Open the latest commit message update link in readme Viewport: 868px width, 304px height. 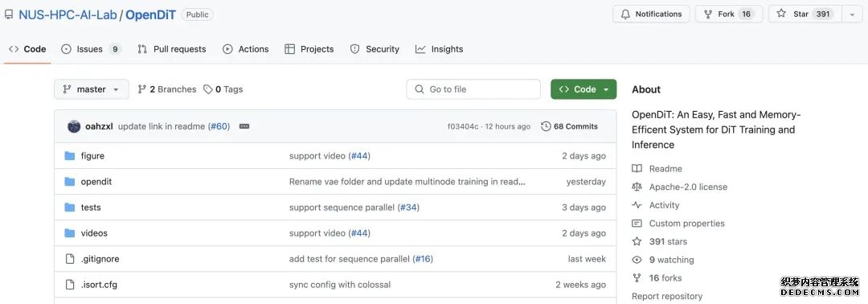(162, 126)
